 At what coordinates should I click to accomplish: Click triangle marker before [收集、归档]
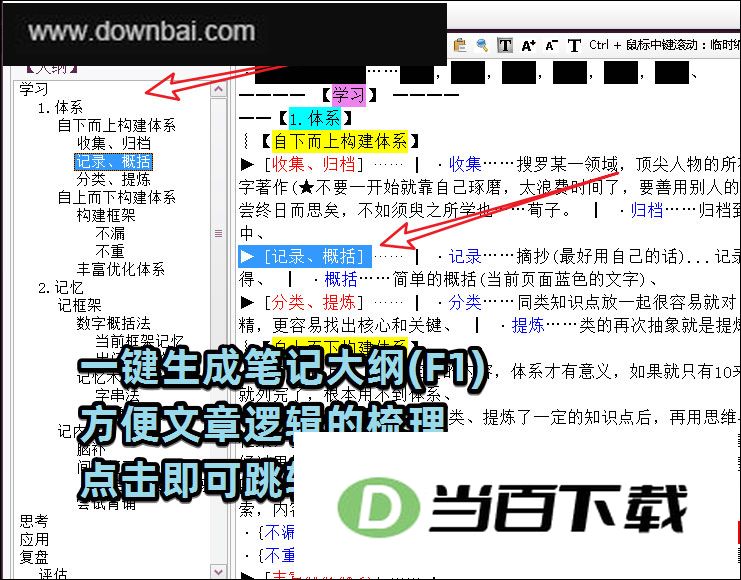tap(248, 164)
